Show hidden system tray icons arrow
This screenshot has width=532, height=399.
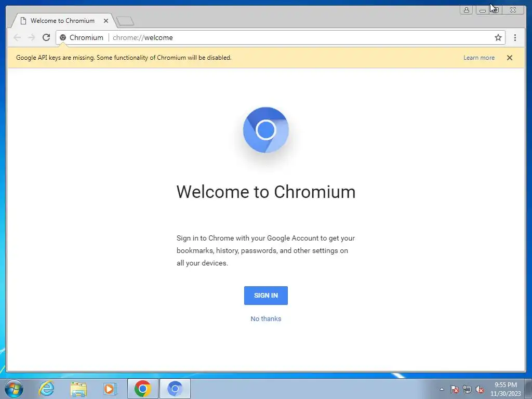[442, 389]
